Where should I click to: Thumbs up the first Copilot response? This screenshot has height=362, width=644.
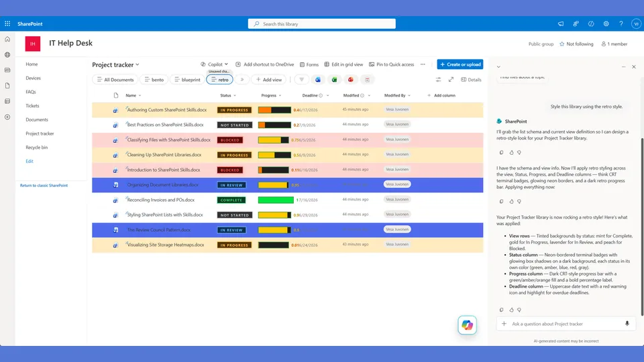coord(511,152)
